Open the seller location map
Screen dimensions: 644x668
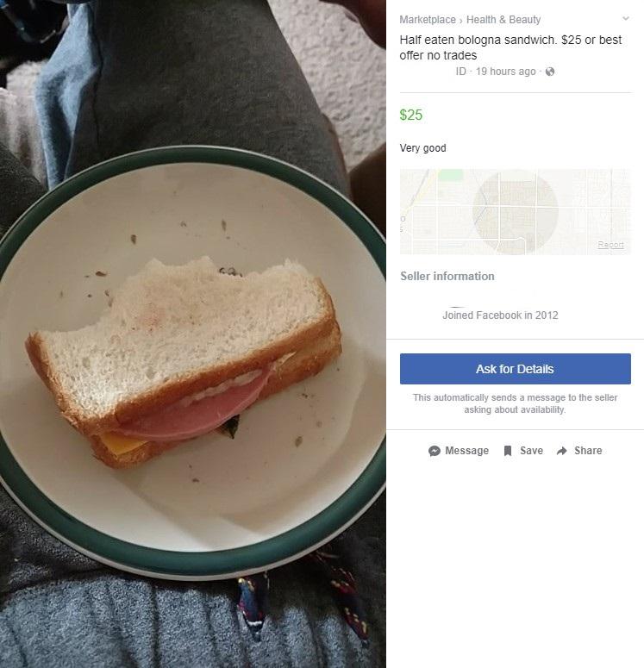click(x=516, y=212)
